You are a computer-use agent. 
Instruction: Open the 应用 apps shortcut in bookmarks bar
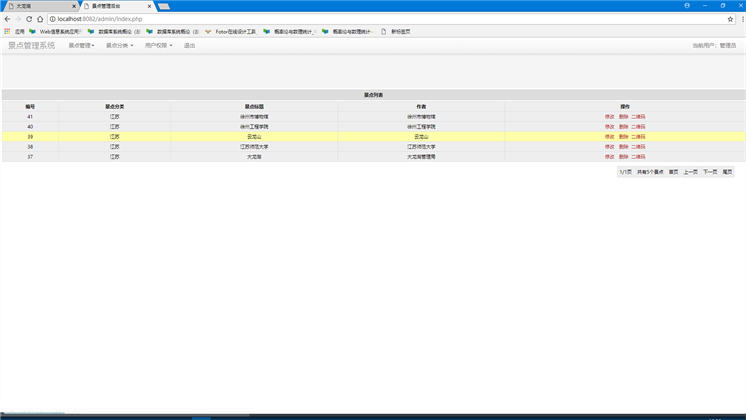click(x=14, y=31)
